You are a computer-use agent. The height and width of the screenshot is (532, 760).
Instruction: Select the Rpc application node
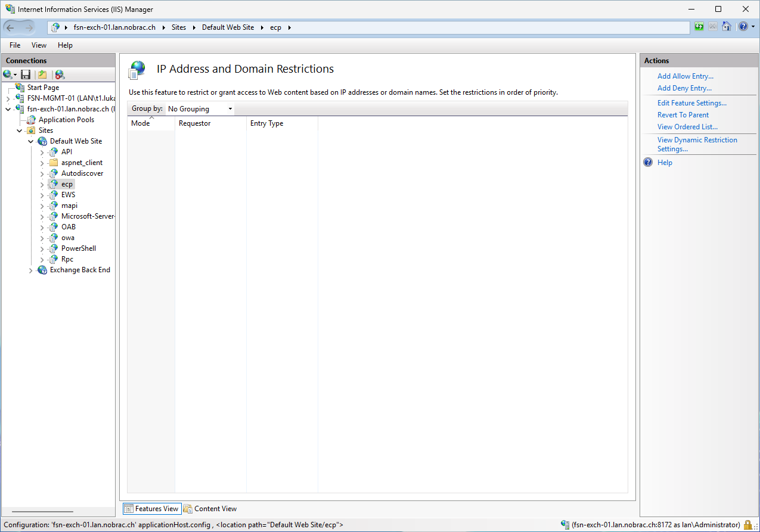pyautogui.click(x=67, y=259)
